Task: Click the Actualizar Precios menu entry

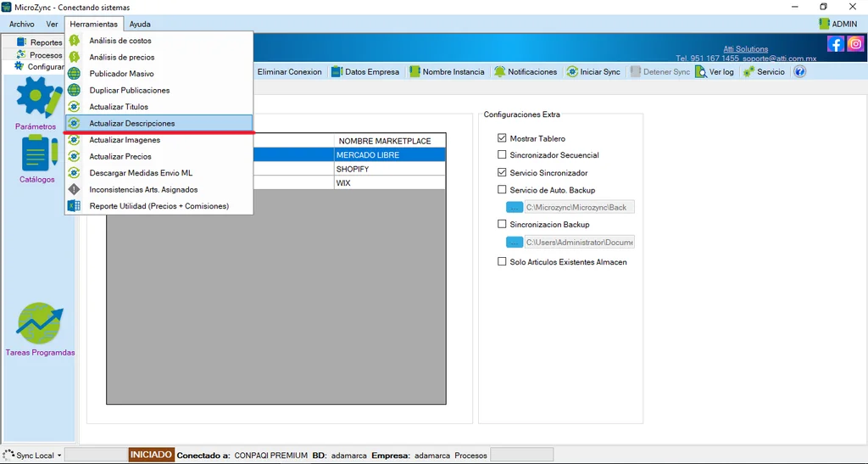Action: pos(159,157)
